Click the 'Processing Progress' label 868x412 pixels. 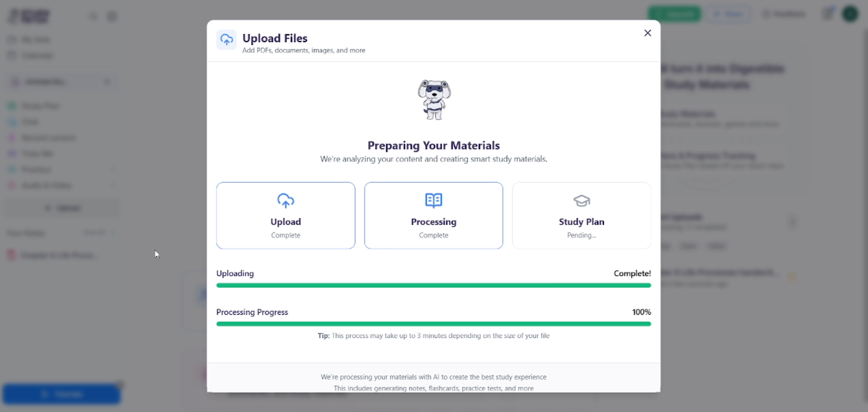pyautogui.click(x=252, y=312)
